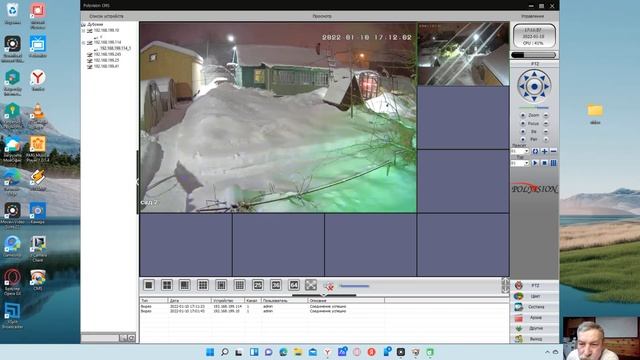Pan camera left with PTZ arrow
This screenshot has width=640, height=360.
522,87
